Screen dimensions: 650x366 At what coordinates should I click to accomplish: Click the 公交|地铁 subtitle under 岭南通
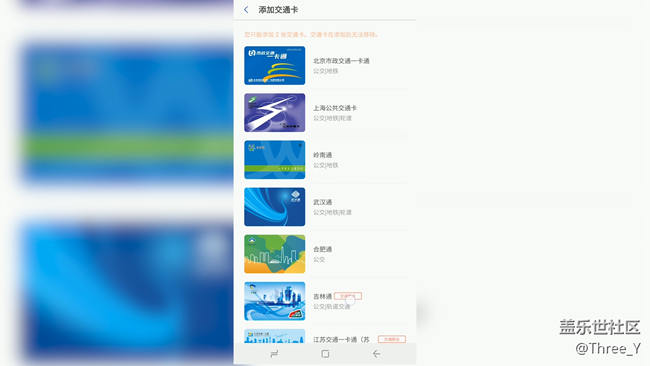(326, 165)
